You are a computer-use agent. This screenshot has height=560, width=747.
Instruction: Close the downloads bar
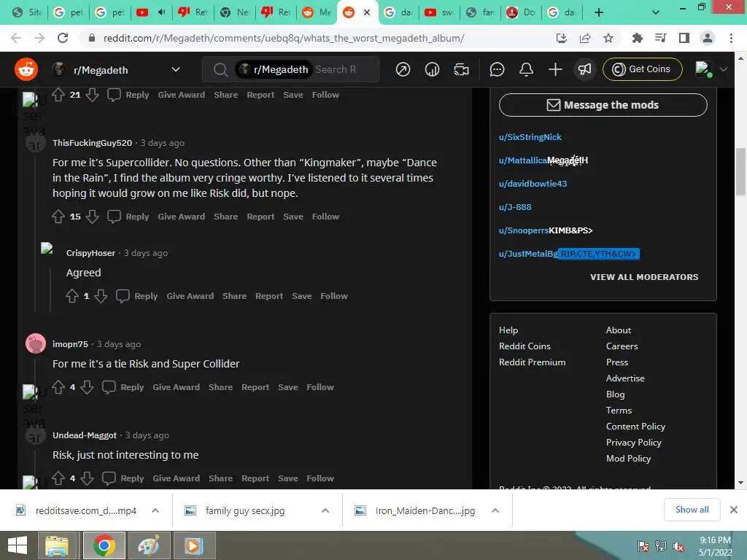734,510
